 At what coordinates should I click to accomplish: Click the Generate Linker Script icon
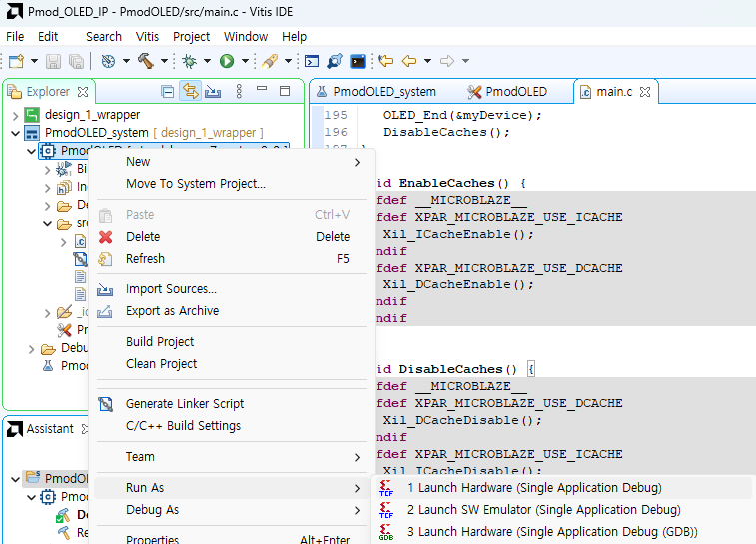105,404
